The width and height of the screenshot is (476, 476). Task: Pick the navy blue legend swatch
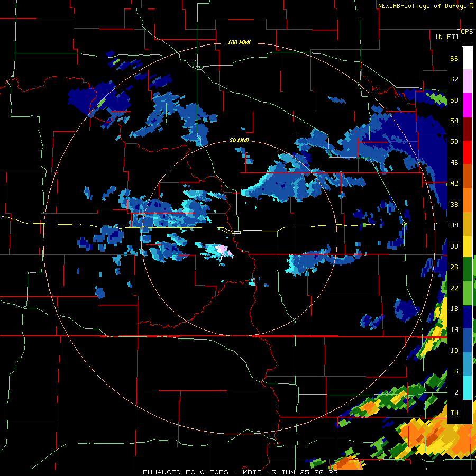click(x=467, y=317)
